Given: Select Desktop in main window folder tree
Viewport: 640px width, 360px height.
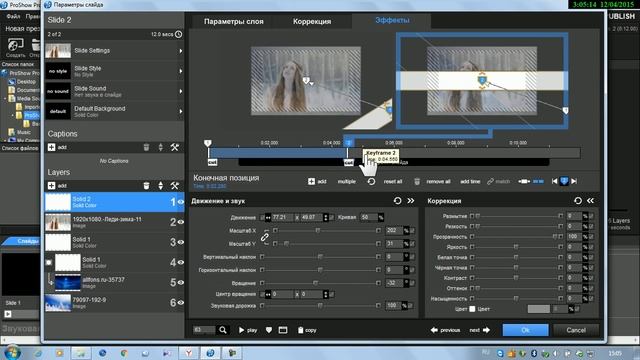Looking at the screenshot, I should click(x=26, y=82).
